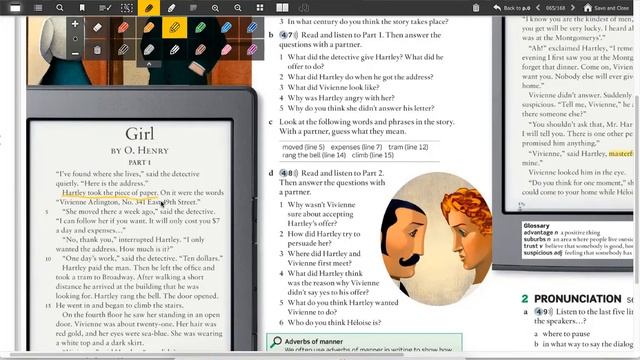The height and width of the screenshot is (360, 640).
Task: Open the contents list icon in toolbar
Action: pyautogui.click(x=38, y=8)
